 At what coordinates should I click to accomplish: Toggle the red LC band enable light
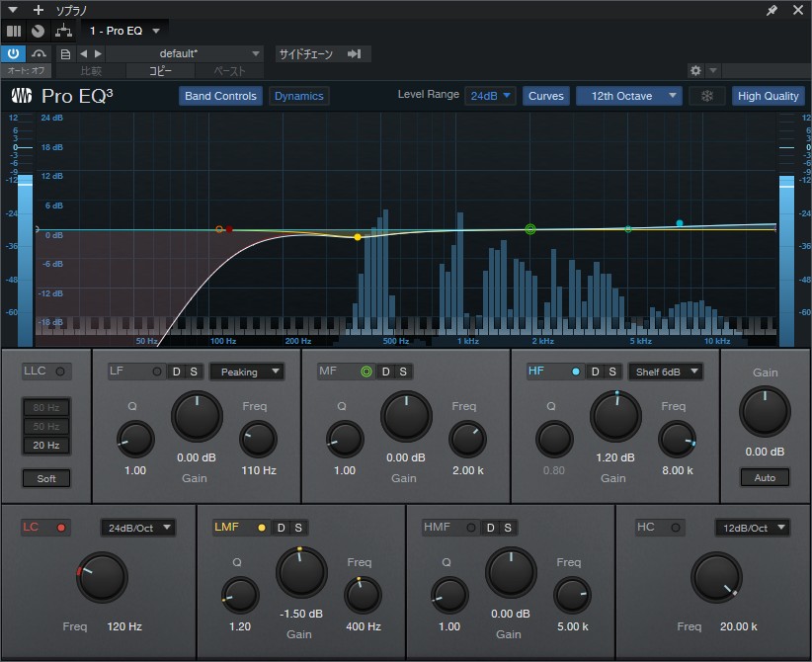click(58, 528)
